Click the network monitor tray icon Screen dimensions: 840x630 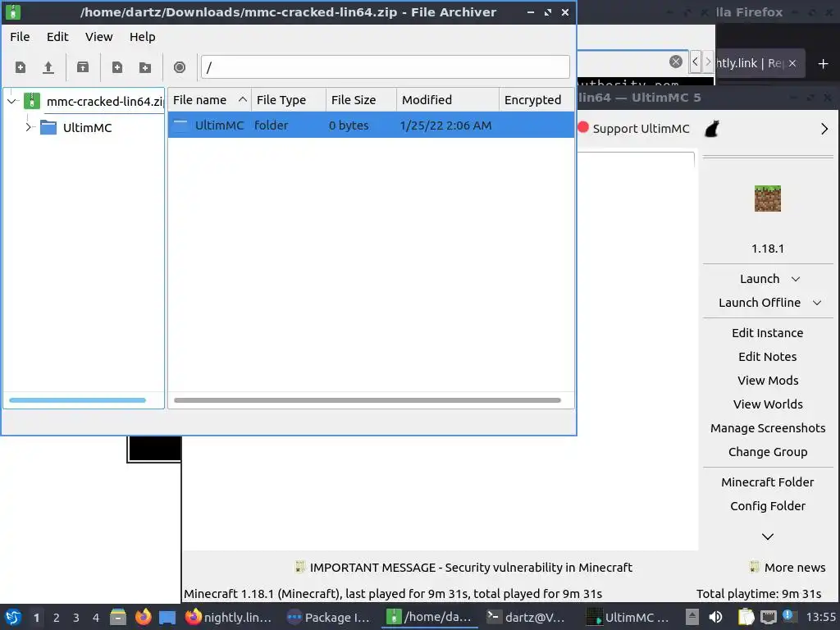pos(768,618)
